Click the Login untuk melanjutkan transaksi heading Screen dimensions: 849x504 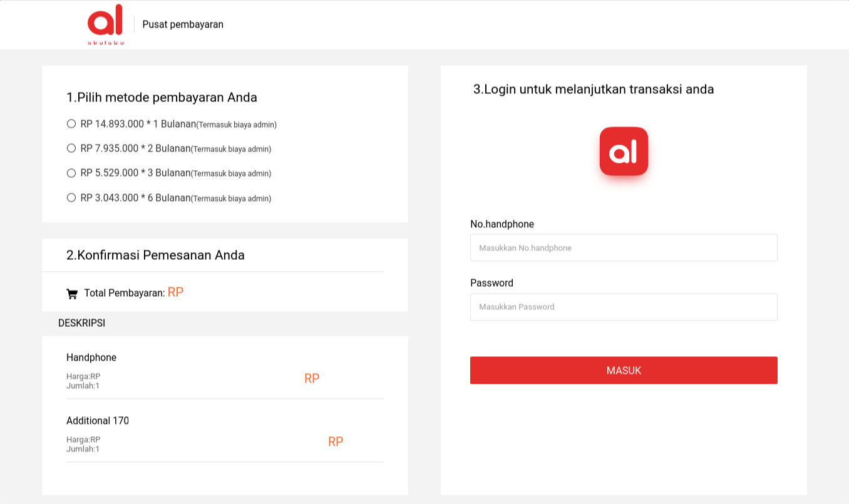click(594, 90)
